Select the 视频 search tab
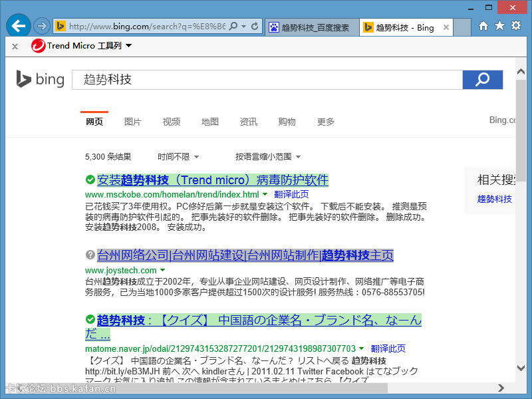Viewport: 532px width, 399px height. coord(172,122)
